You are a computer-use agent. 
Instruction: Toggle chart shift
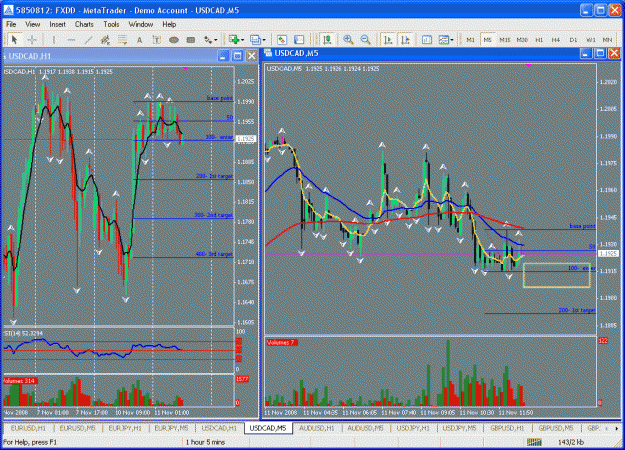tap(405, 40)
